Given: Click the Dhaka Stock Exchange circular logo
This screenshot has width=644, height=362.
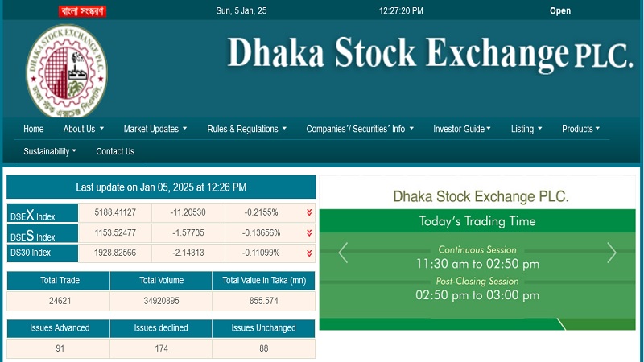Looking at the screenshot, I should (66, 72).
